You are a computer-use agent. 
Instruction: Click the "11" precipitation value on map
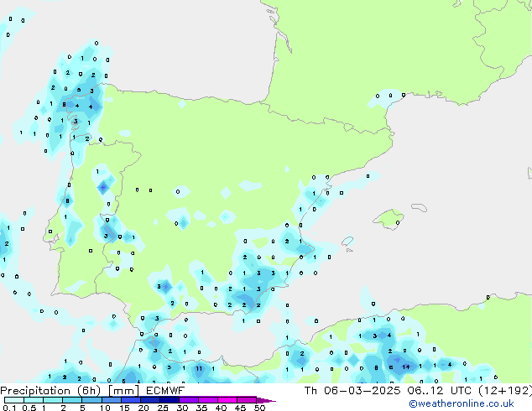coord(199,368)
